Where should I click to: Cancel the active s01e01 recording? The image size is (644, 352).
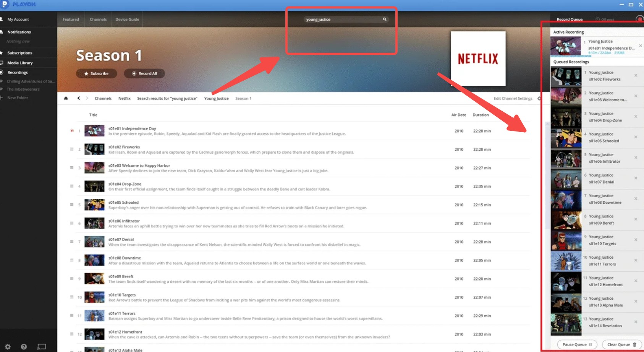pos(641,45)
